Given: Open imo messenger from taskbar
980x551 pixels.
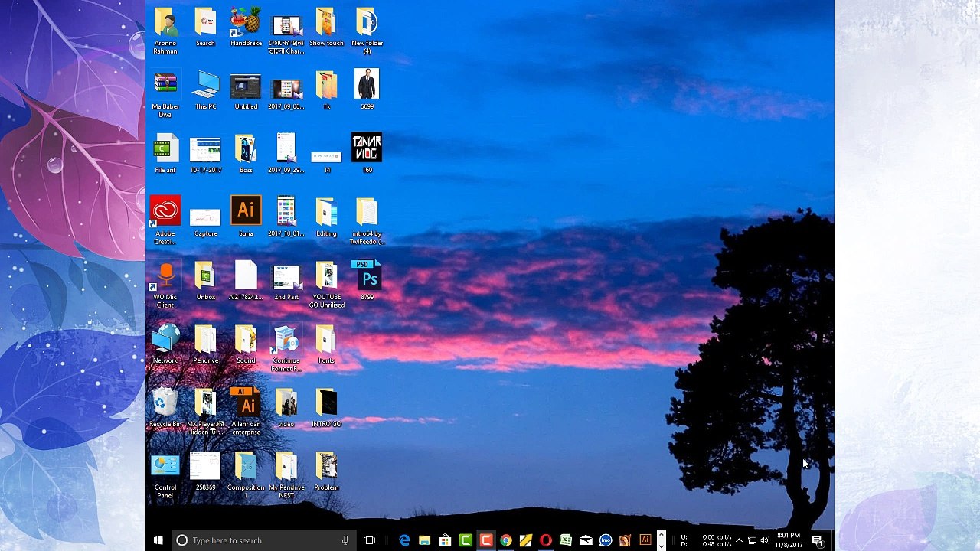Looking at the screenshot, I should (x=606, y=540).
